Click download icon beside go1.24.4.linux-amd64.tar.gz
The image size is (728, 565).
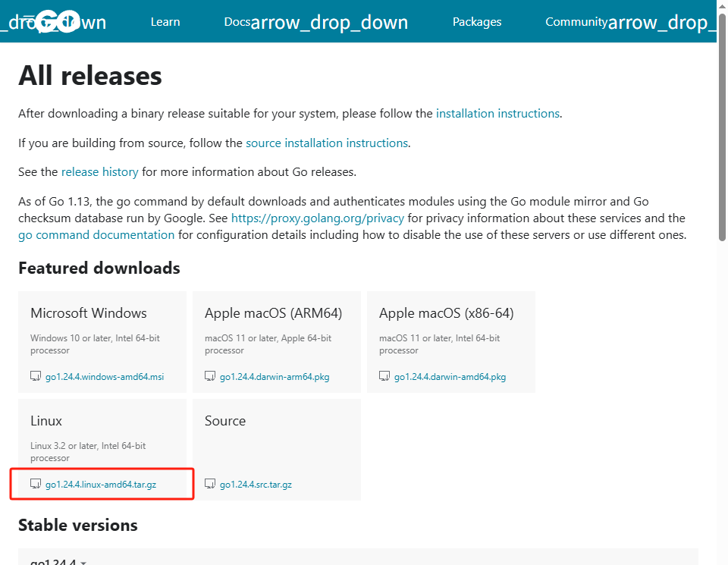click(x=36, y=484)
